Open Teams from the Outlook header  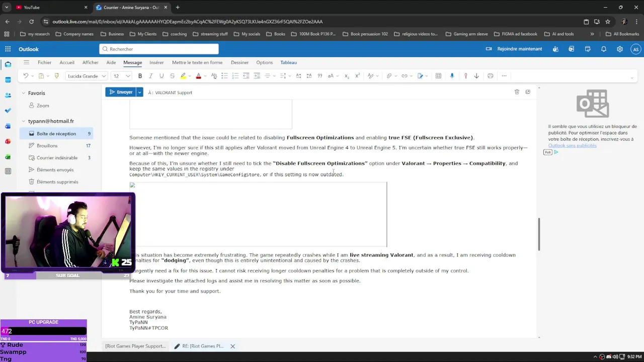tap(555, 49)
